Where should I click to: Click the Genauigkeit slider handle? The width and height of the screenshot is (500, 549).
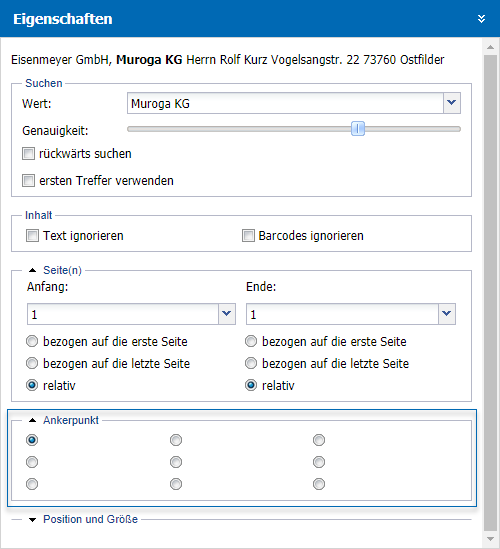pos(358,129)
